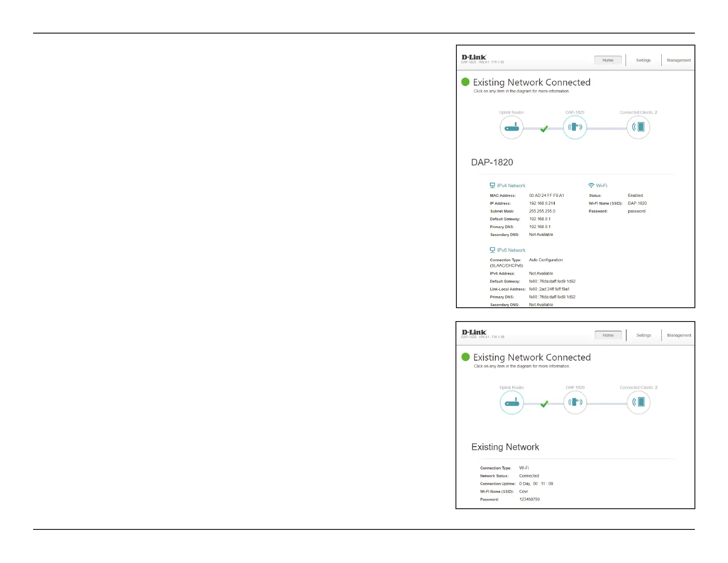Click the green status dot above DAP-1820 details
Viewport: 728px width, 563px height.
[x=465, y=82]
